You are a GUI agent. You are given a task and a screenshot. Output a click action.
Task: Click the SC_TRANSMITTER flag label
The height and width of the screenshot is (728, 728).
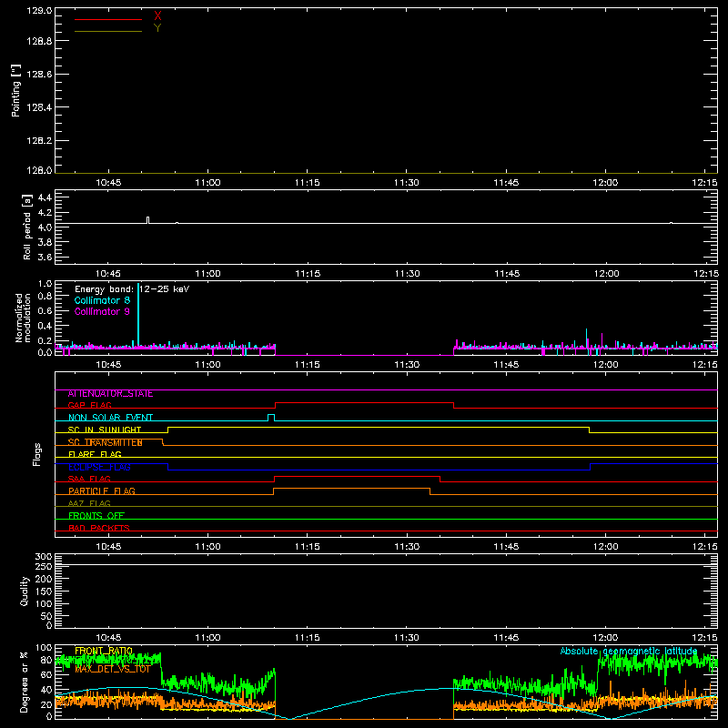click(105, 442)
